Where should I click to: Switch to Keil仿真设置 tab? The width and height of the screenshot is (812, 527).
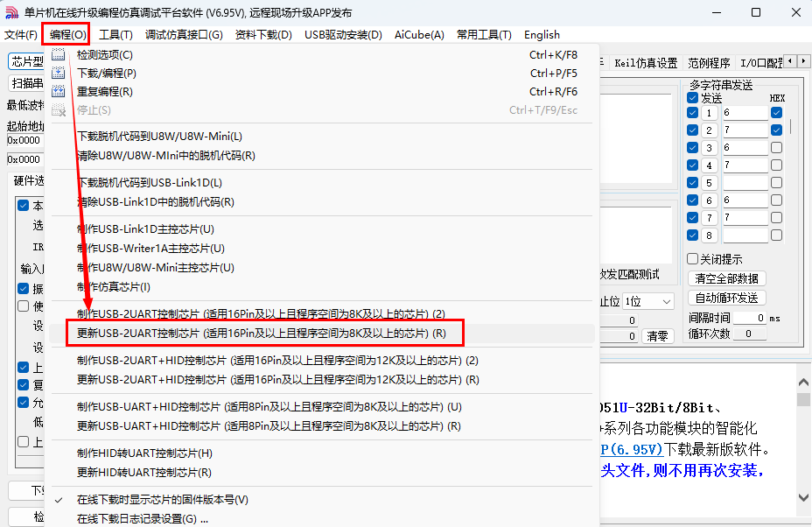(x=646, y=63)
